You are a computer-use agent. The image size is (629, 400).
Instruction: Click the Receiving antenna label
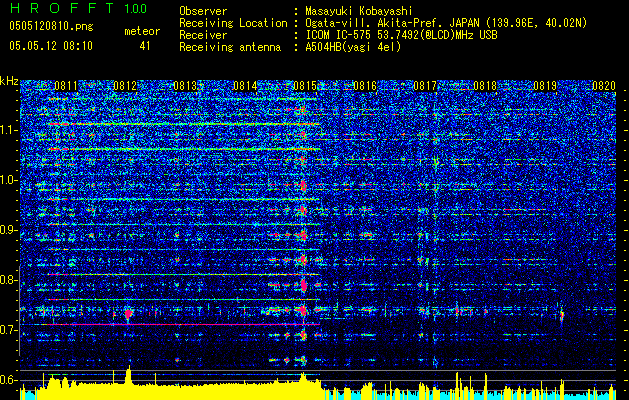(230, 47)
